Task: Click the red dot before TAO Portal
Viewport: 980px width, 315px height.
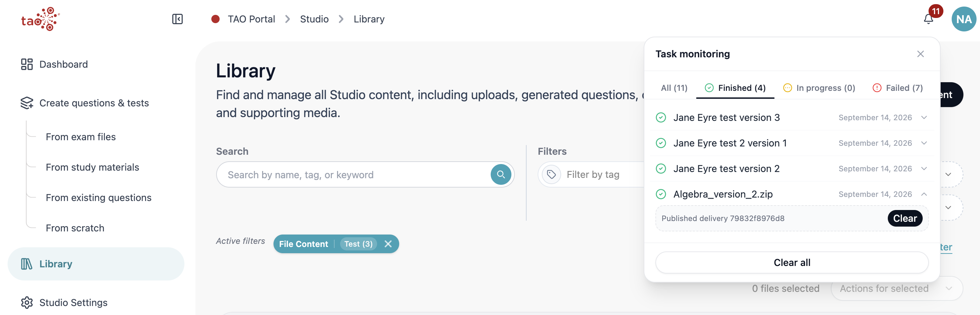Action: pos(215,19)
